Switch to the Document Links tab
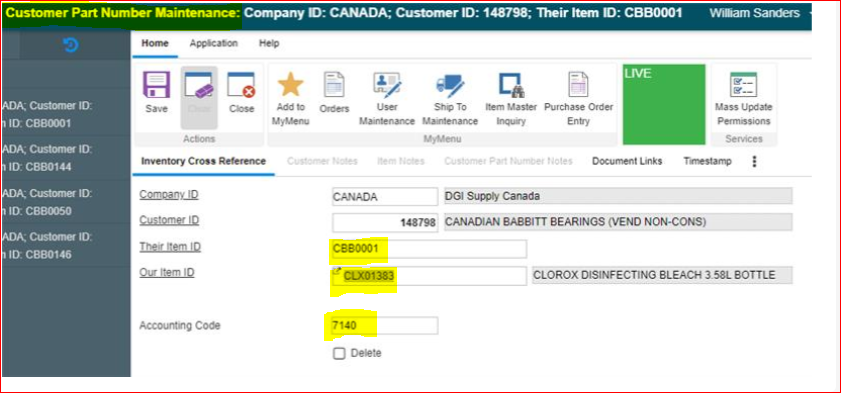Viewport: 841px width, 393px height. point(627,161)
